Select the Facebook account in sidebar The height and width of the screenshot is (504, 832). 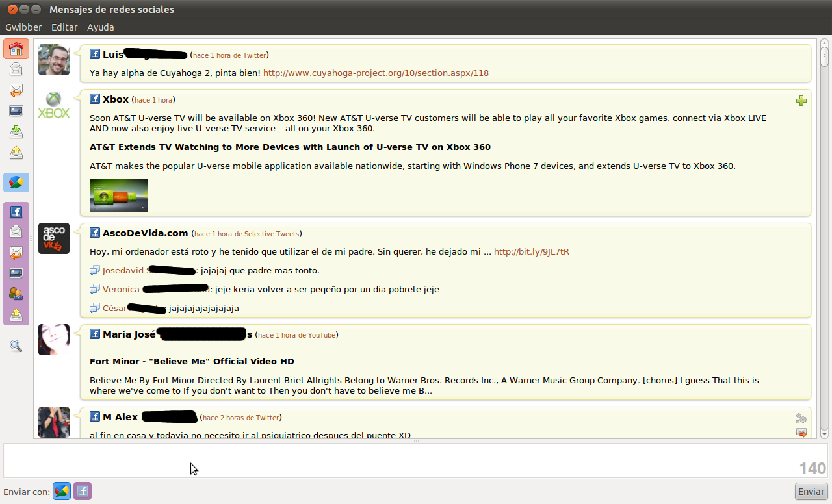(x=16, y=212)
